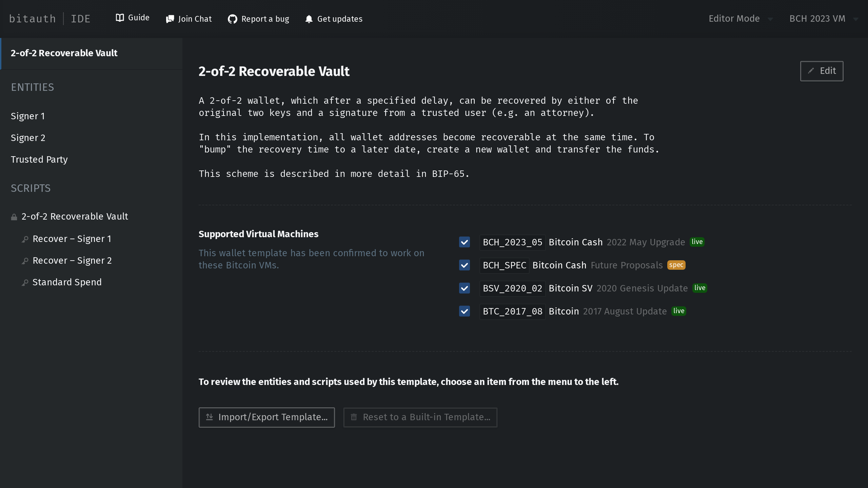This screenshot has width=868, height=488.
Task: Click the Guide book icon
Action: click(120, 18)
